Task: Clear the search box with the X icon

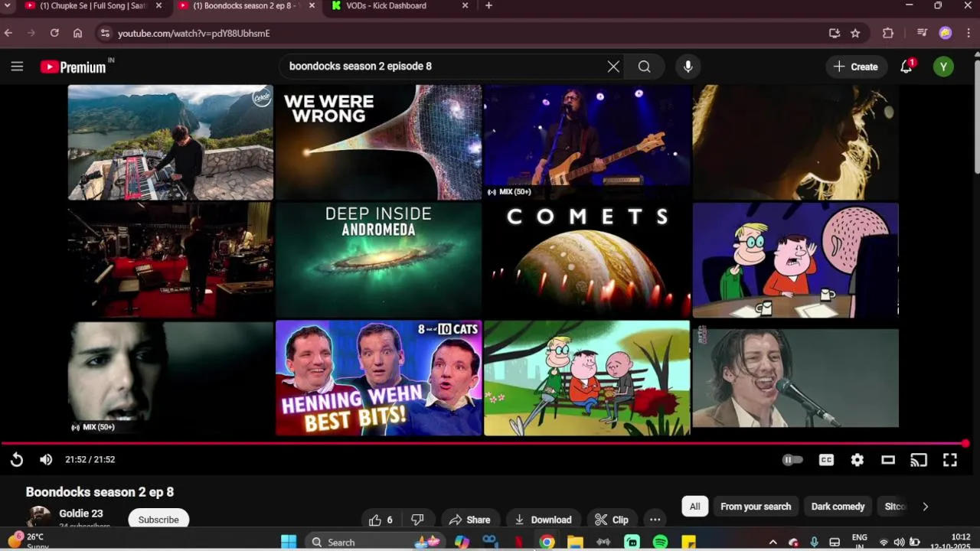Action: (613, 67)
